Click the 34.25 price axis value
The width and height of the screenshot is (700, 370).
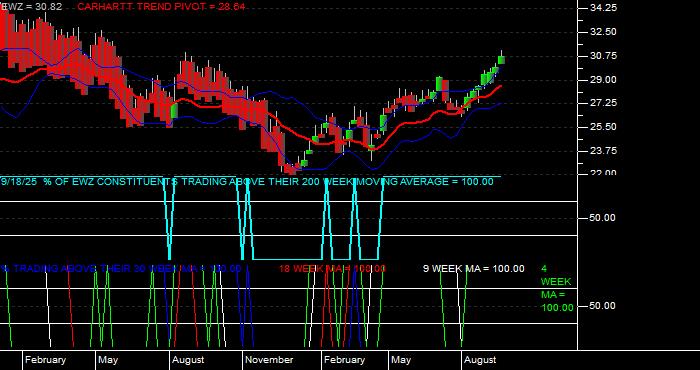coord(603,8)
